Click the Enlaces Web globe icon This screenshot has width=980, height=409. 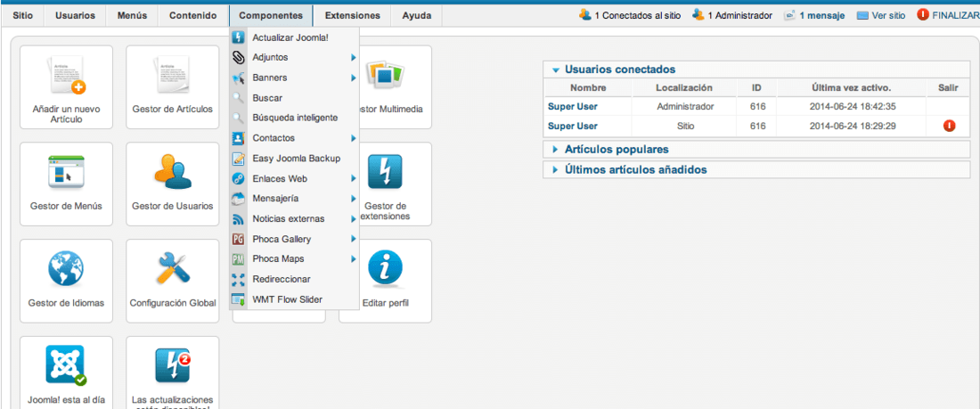[x=238, y=178]
